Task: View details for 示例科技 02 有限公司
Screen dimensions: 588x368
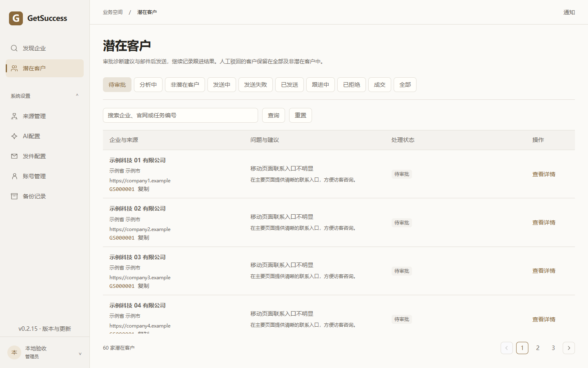Action: (x=544, y=222)
